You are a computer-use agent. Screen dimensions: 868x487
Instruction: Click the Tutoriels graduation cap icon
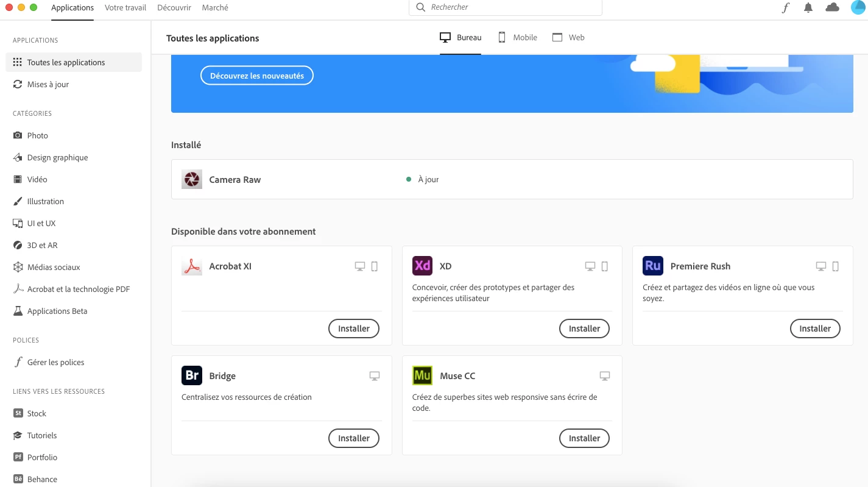pyautogui.click(x=18, y=435)
